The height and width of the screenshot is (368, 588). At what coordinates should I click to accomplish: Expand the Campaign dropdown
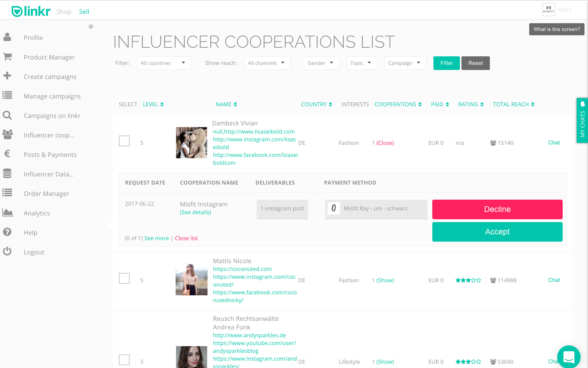tap(405, 63)
